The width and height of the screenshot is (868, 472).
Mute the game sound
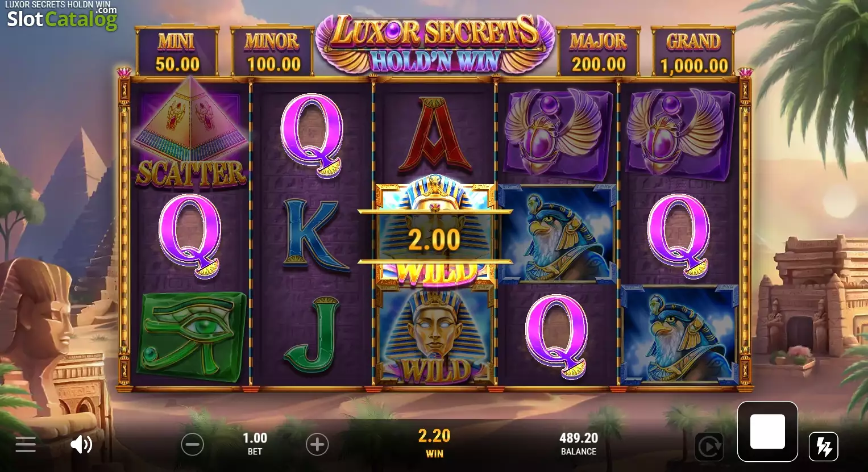coord(81,444)
